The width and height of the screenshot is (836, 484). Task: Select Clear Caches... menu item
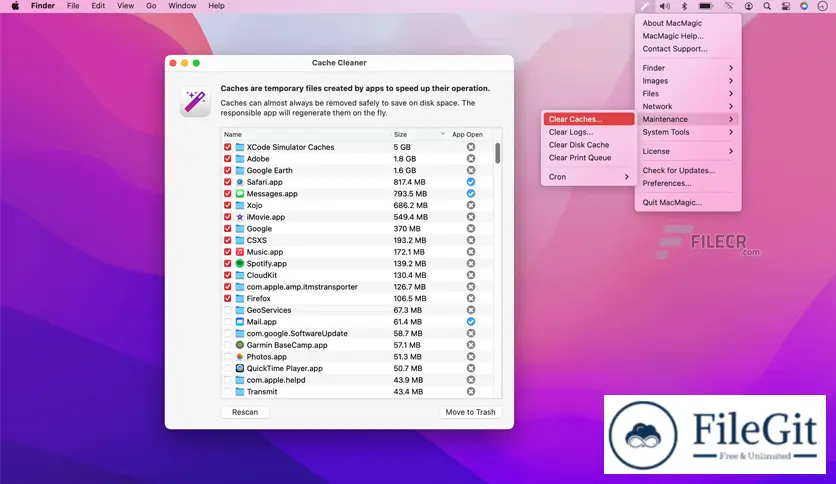click(x=589, y=119)
